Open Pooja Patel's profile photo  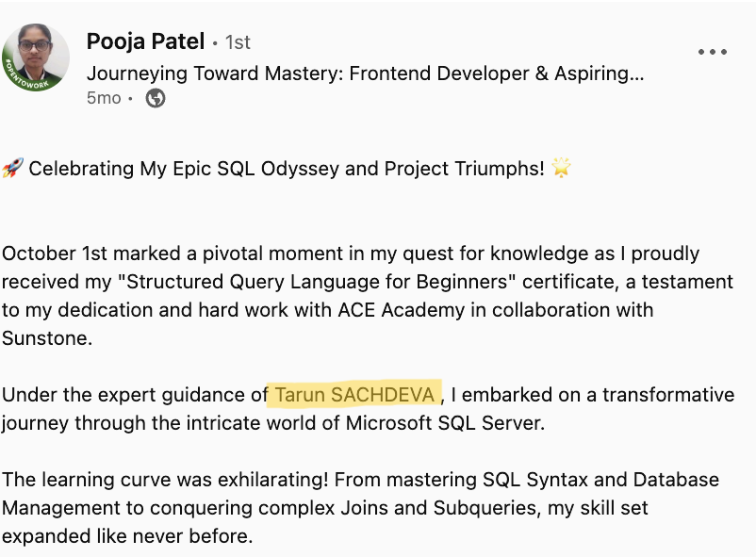36,57
